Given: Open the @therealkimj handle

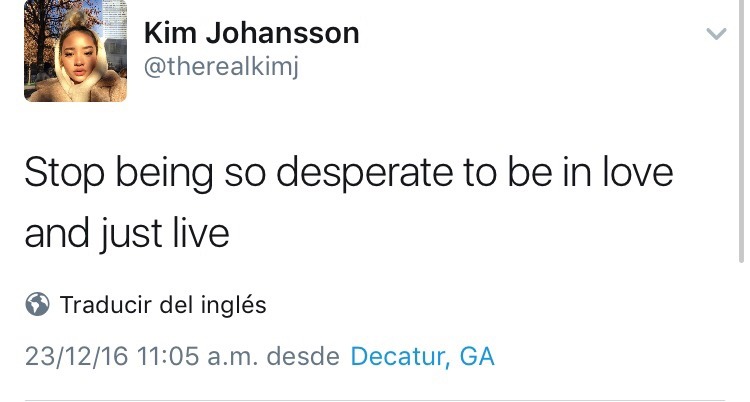Looking at the screenshot, I should pyautogui.click(x=223, y=66).
